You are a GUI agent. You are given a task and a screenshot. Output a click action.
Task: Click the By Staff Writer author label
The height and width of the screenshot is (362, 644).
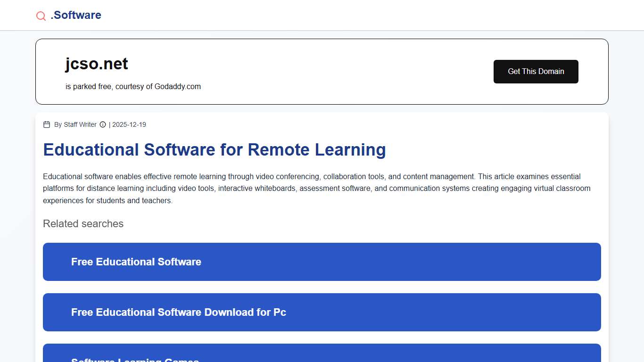tap(75, 124)
